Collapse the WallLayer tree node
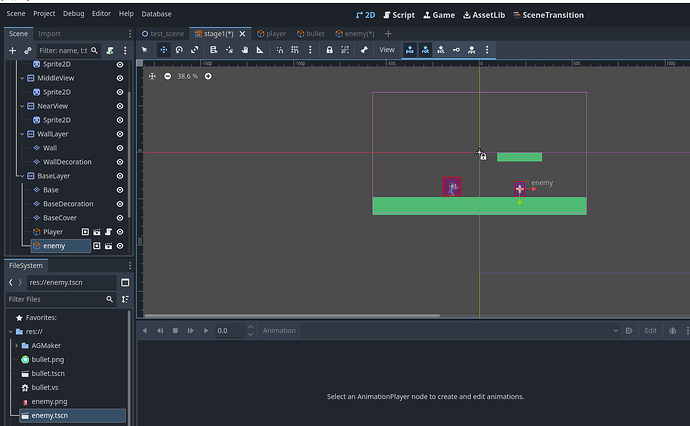 pos(21,134)
